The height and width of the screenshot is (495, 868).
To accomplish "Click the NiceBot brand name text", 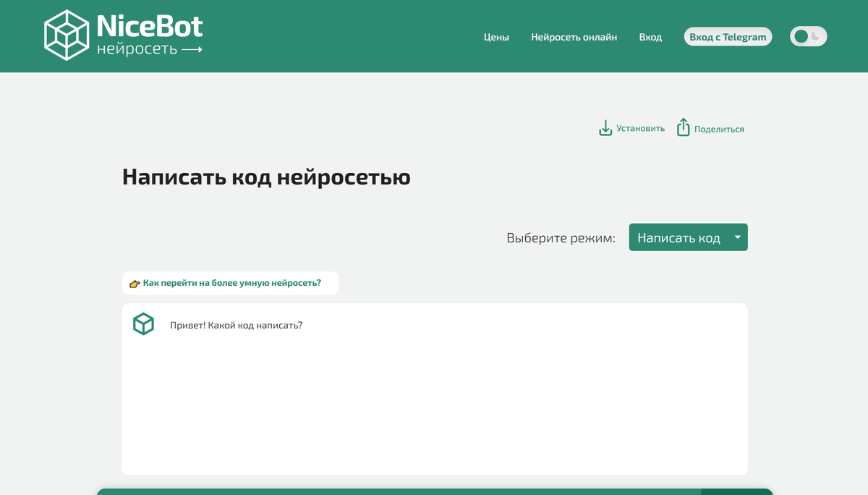I will coord(150,27).
